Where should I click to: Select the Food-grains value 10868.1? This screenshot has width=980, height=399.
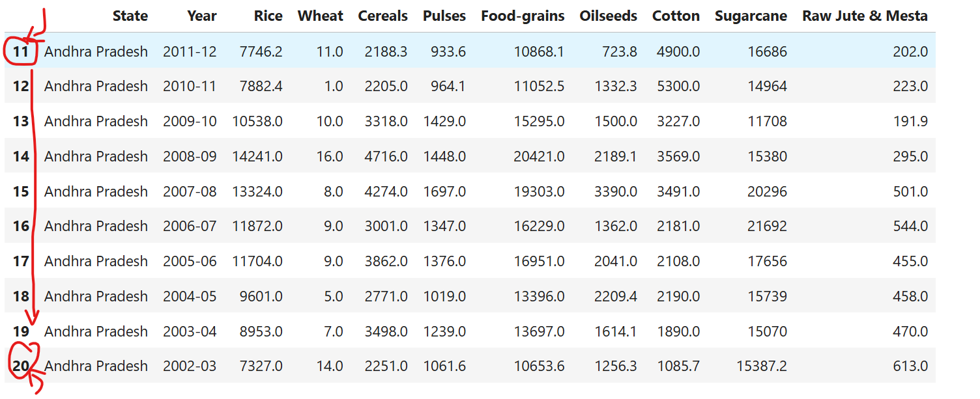click(539, 51)
